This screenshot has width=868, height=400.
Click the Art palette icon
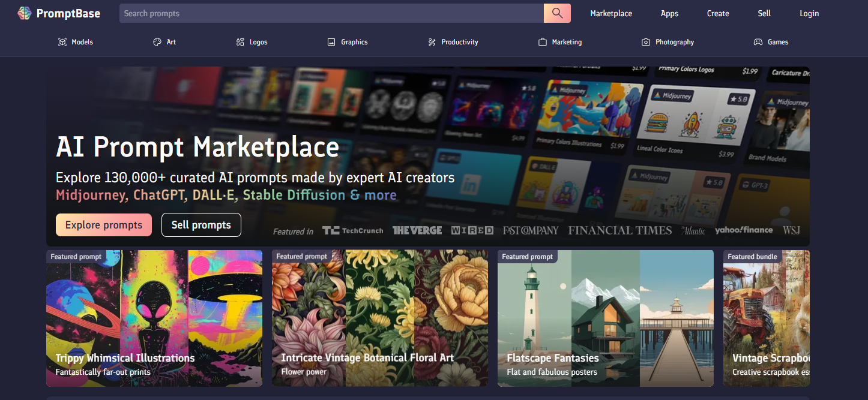(x=157, y=42)
